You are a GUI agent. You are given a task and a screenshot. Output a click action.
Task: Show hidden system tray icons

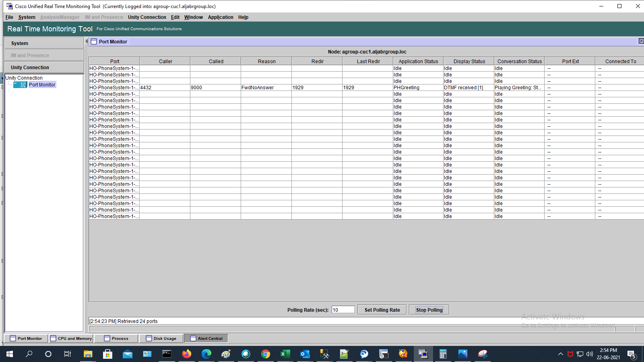coord(560,354)
